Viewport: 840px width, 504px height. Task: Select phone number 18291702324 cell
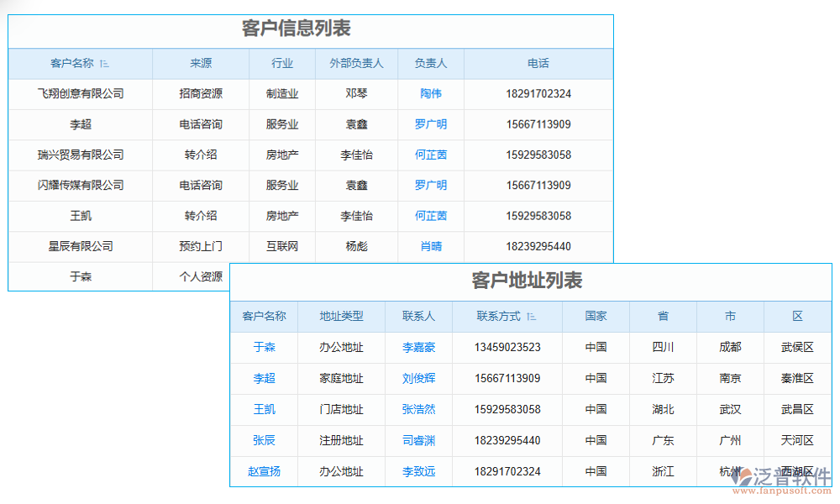pos(538,94)
